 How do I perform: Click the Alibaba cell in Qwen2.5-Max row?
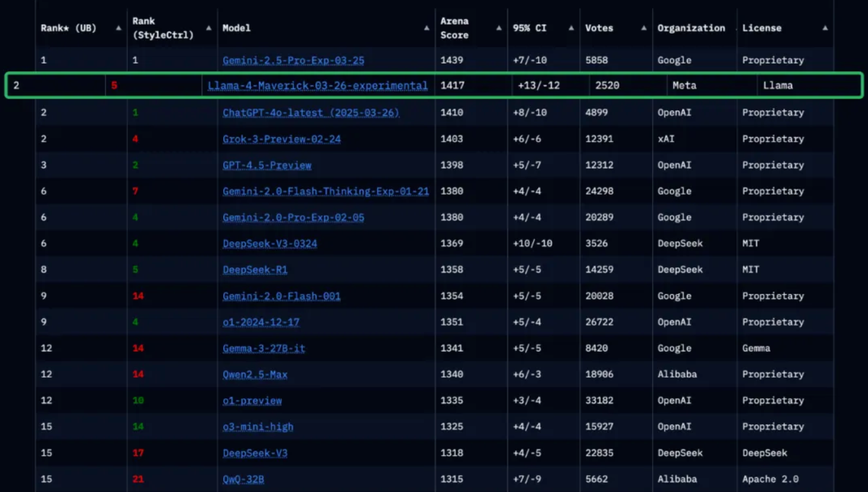click(x=677, y=374)
